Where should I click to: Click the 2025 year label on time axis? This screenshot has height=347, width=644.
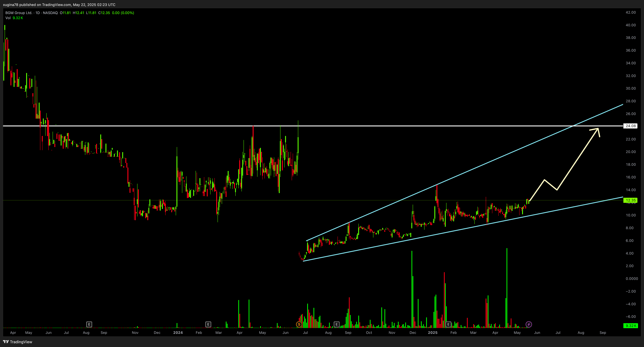(433, 332)
